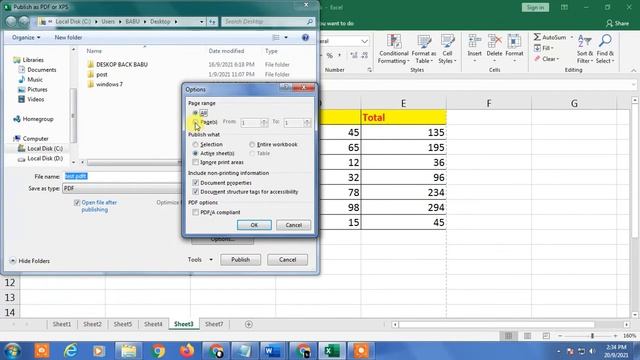Select the Page(s) radio button
The height and width of the screenshot is (360, 640).
click(196, 122)
